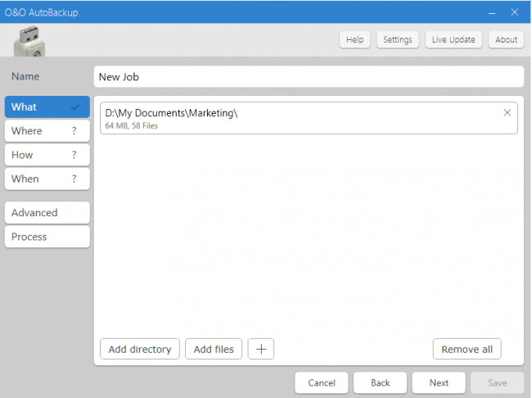Select the What step tab
The image size is (532, 398).
[47, 107]
